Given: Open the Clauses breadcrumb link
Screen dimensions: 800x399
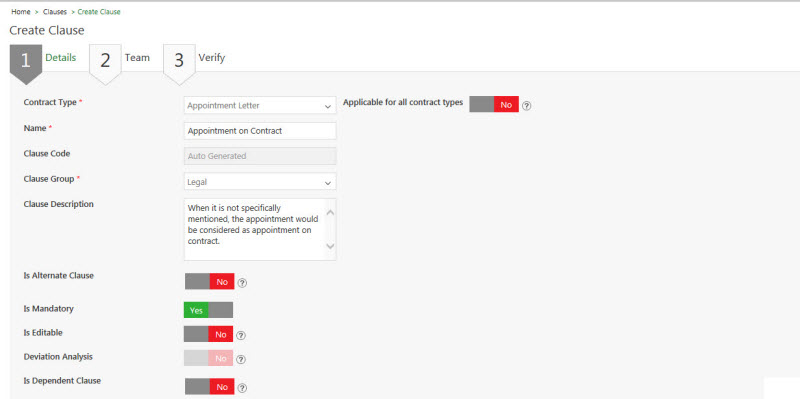Looking at the screenshot, I should point(55,12).
